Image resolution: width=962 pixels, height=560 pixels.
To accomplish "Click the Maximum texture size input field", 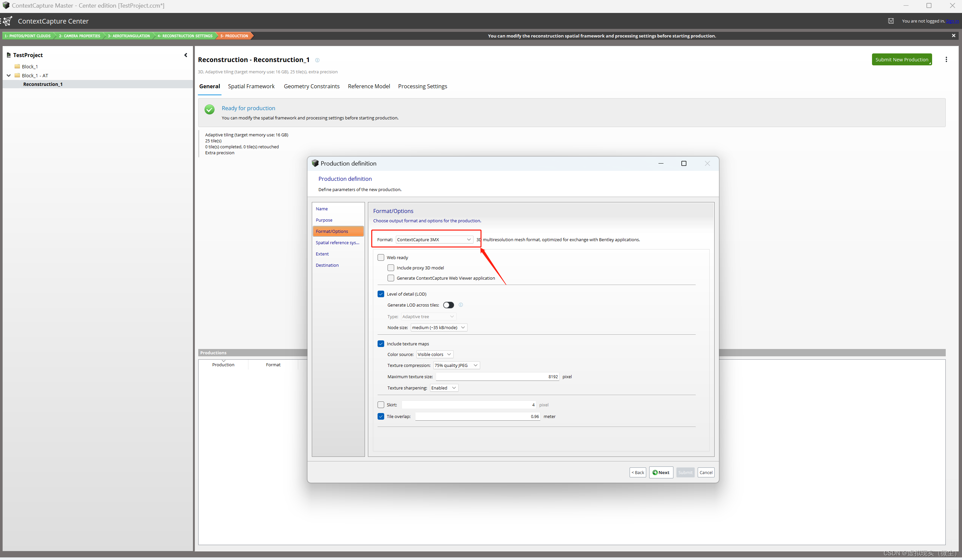I will [497, 377].
